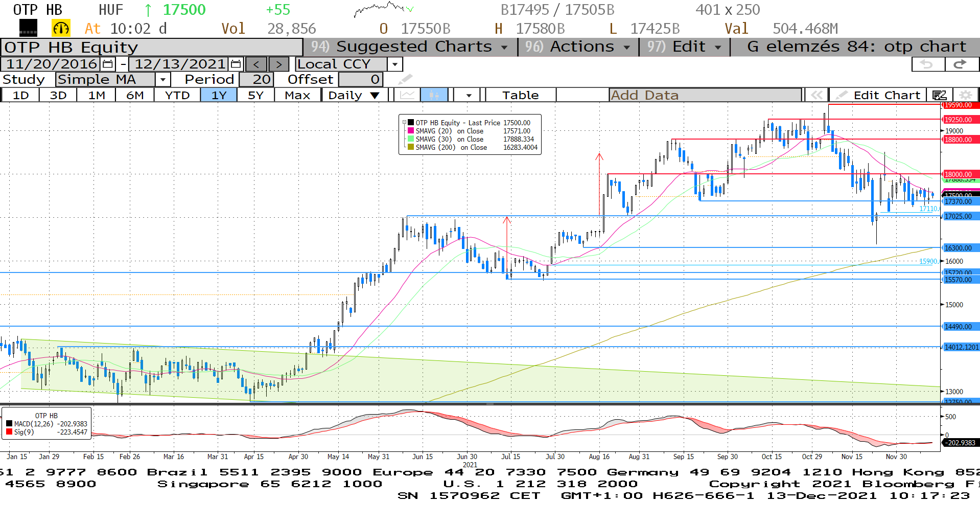Open the Actions menu
This screenshot has height=524, width=980.
[x=580, y=47]
